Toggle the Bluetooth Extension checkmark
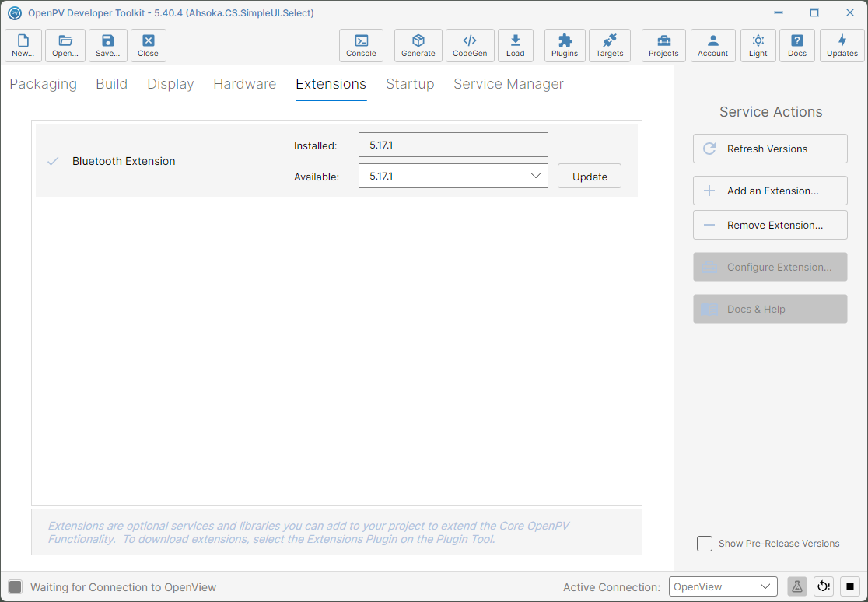Image resolution: width=868 pixels, height=602 pixels. click(53, 161)
